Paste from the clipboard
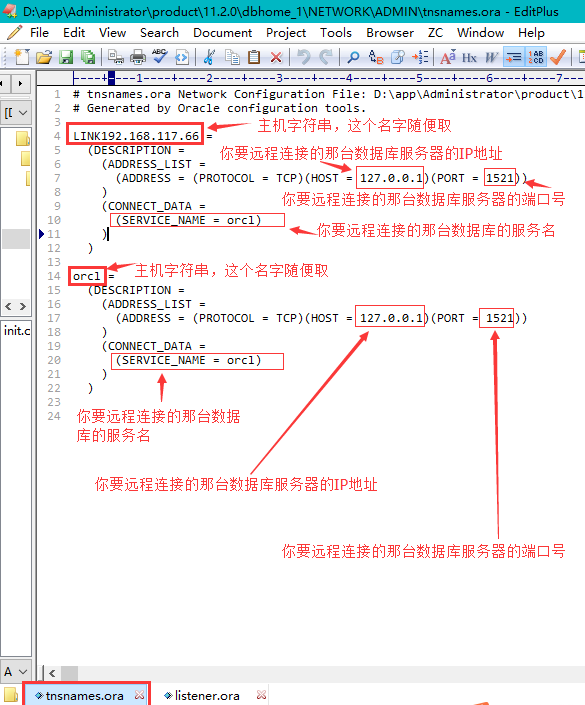Screen dimensions: 585x705 254,57
